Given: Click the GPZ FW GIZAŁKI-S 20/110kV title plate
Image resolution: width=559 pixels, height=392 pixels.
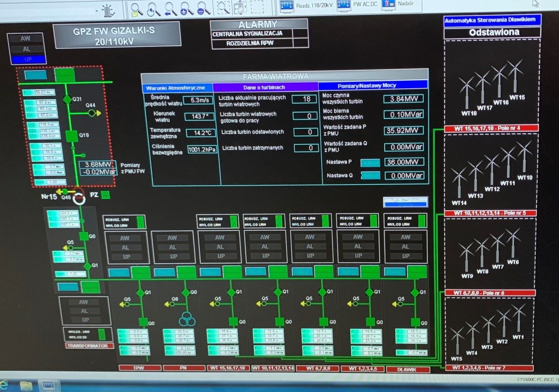Looking at the screenshot, I should pos(117,36).
